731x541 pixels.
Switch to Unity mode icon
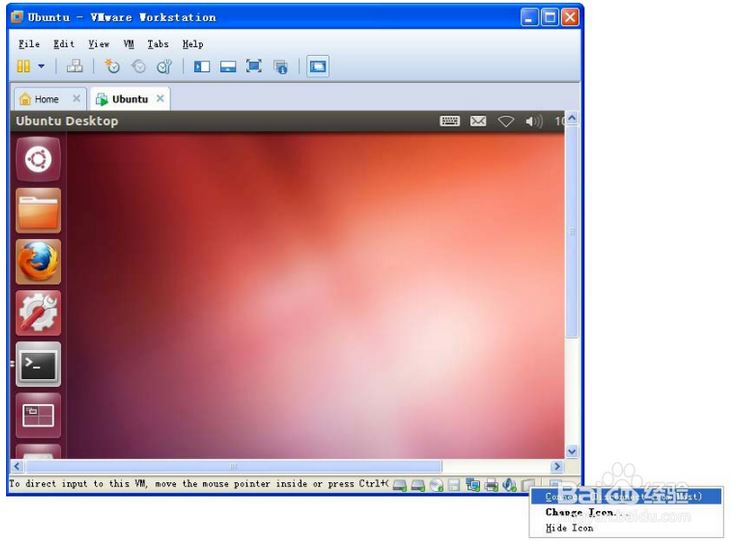coord(280,67)
